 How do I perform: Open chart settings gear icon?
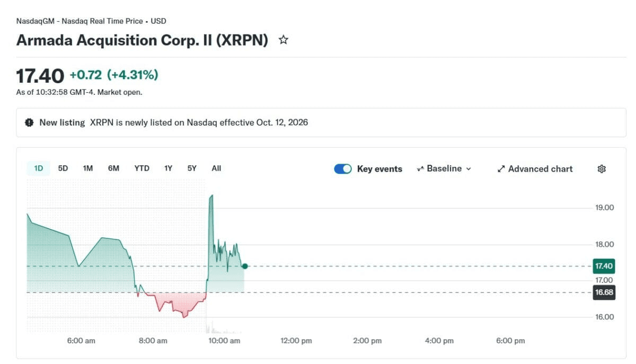tap(602, 169)
